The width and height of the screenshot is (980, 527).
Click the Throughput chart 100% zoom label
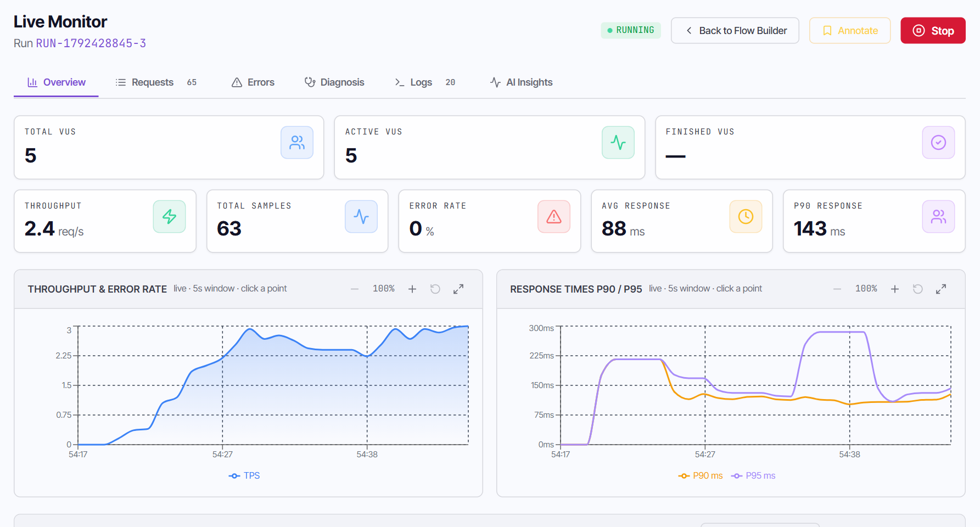click(384, 289)
